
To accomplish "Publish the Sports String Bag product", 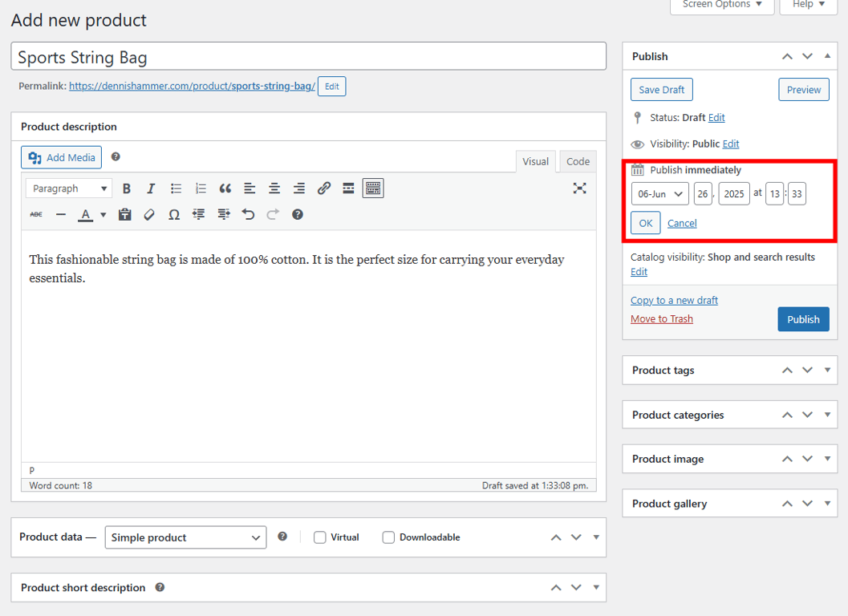I will click(x=803, y=318).
